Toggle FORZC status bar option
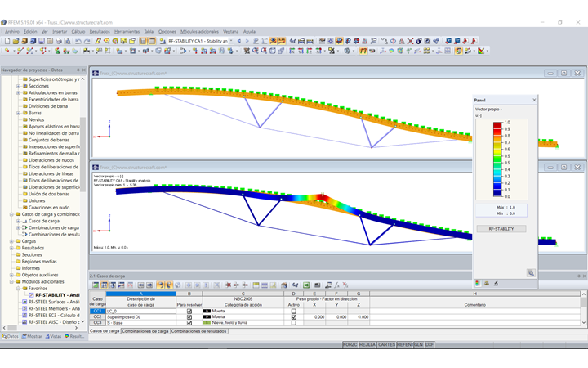The width and height of the screenshot is (588, 368). (350, 345)
